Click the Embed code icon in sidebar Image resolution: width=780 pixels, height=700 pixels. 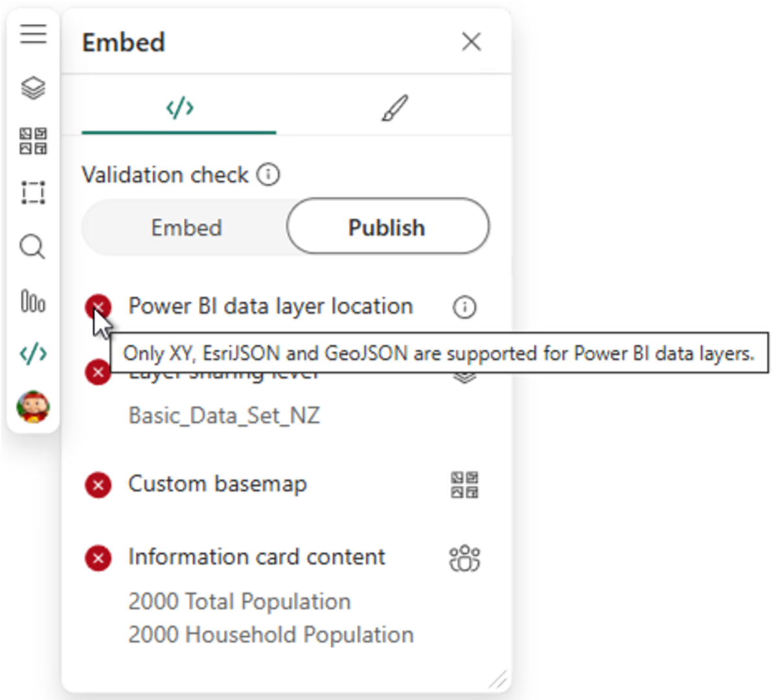(33, 354)
